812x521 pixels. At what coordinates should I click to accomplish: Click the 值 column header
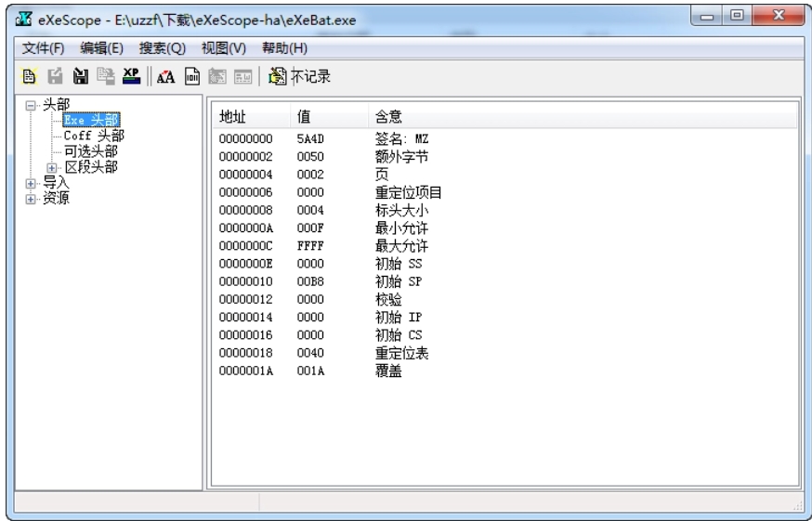pos(330,116)
